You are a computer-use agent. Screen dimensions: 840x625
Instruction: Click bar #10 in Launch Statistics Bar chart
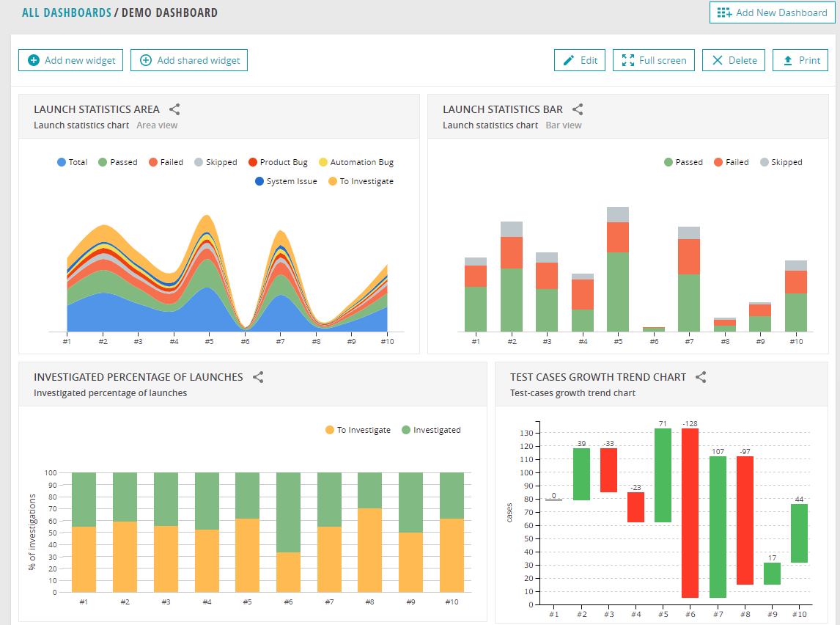(796, 296)
